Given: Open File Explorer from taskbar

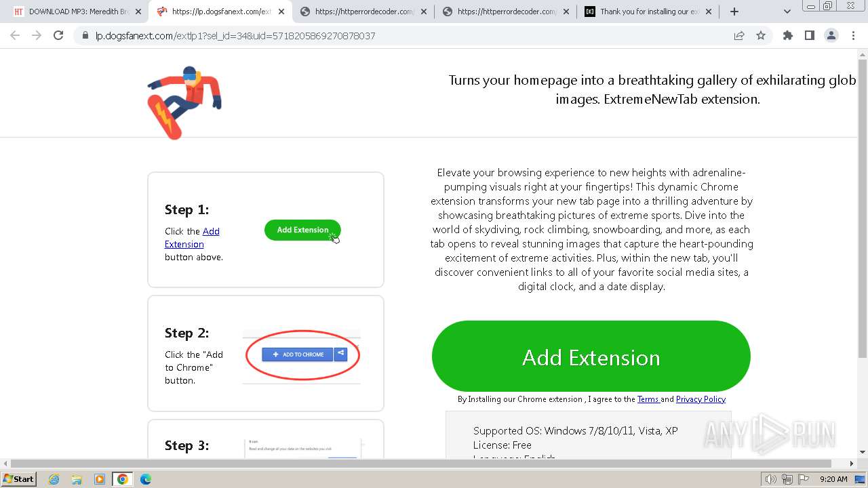Looking at the screenshot, I should coord(77,479).
